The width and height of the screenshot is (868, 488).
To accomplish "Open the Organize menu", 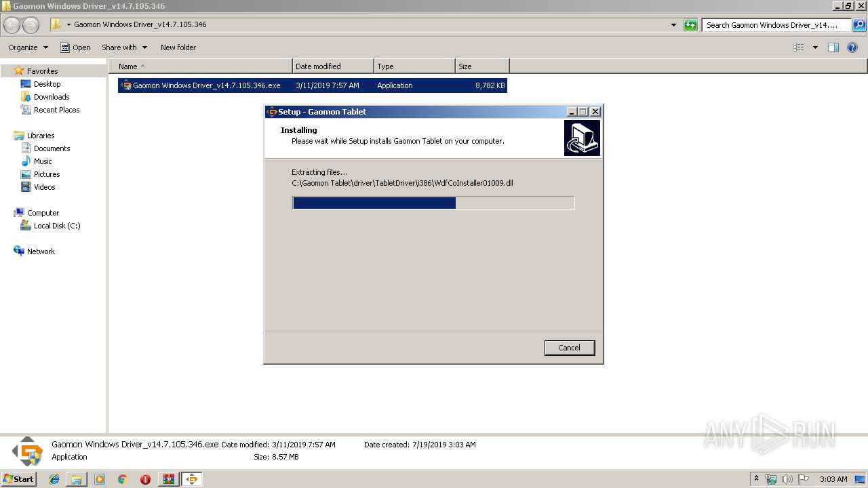I will coord(28,47).
